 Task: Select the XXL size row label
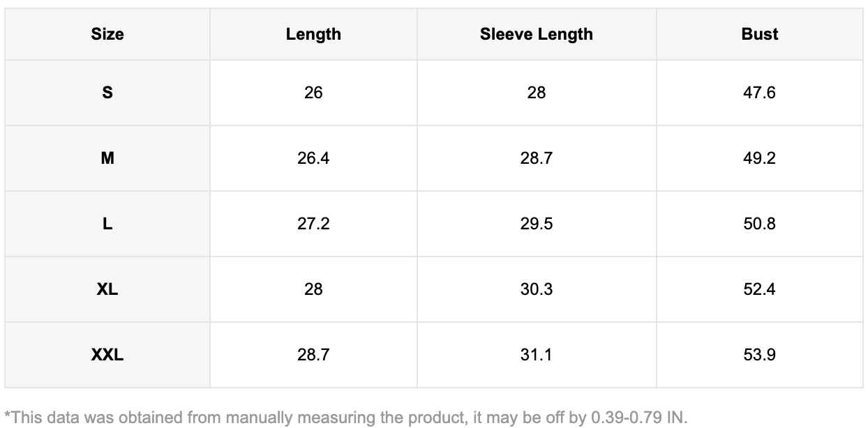click(107, 355)
